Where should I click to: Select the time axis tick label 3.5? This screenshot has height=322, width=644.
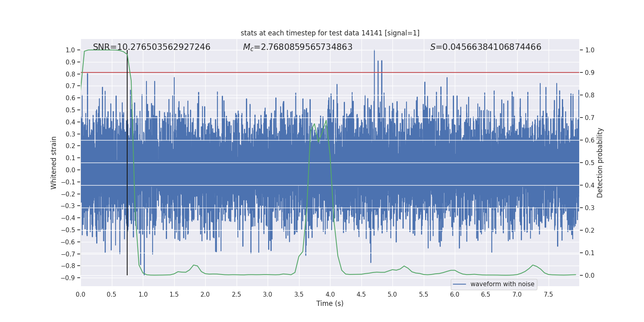pyautogui.click(x=299, y=294)
